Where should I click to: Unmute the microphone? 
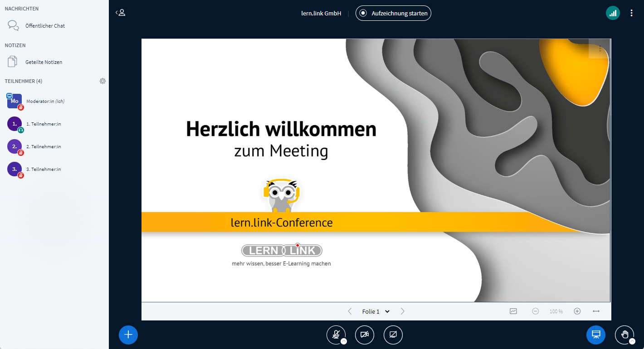(336, 334)
